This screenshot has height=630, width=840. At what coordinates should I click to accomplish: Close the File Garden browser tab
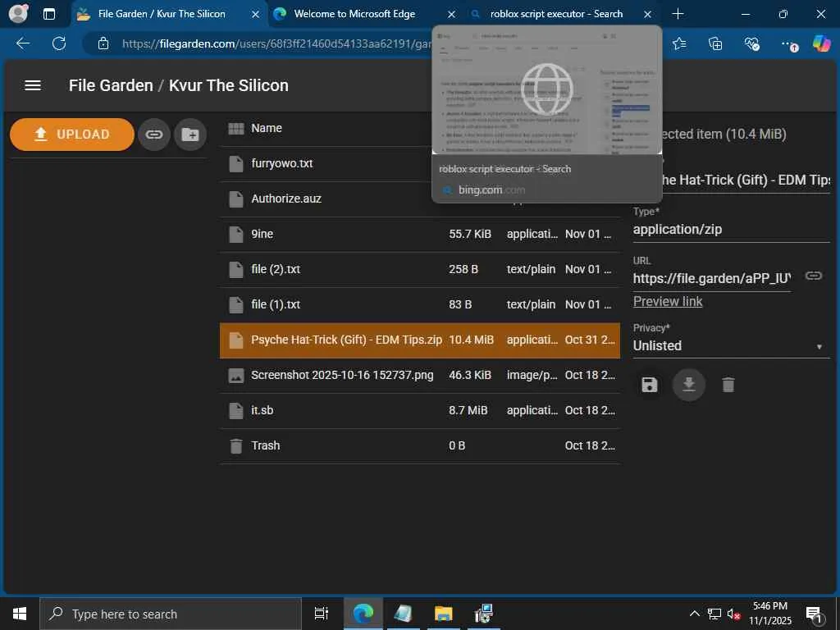[256, 15]
